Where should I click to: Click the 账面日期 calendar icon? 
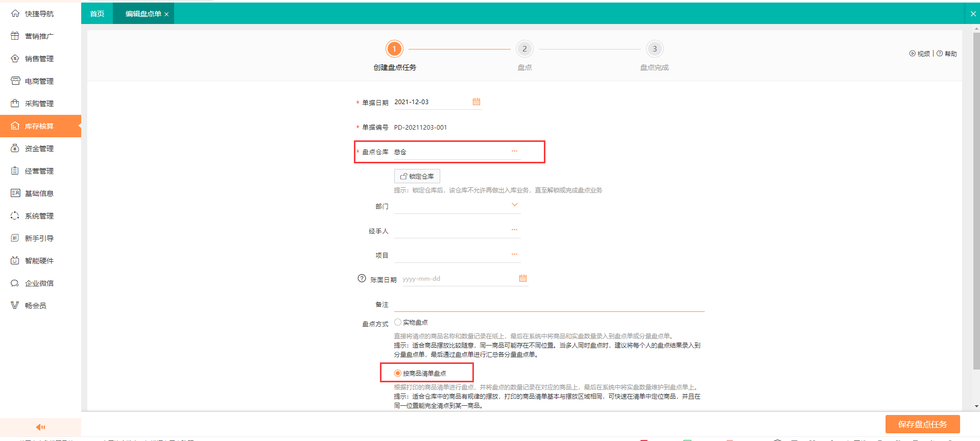pos(522,278)
